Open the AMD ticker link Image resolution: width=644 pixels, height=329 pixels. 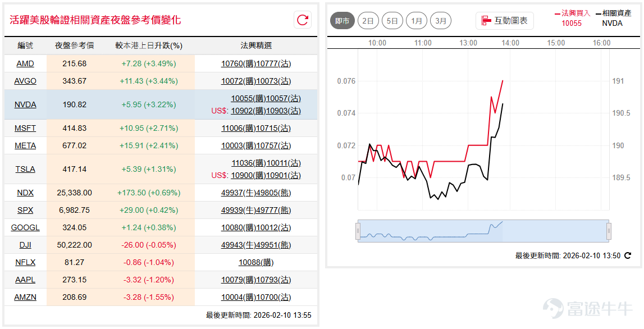[25, 63]
